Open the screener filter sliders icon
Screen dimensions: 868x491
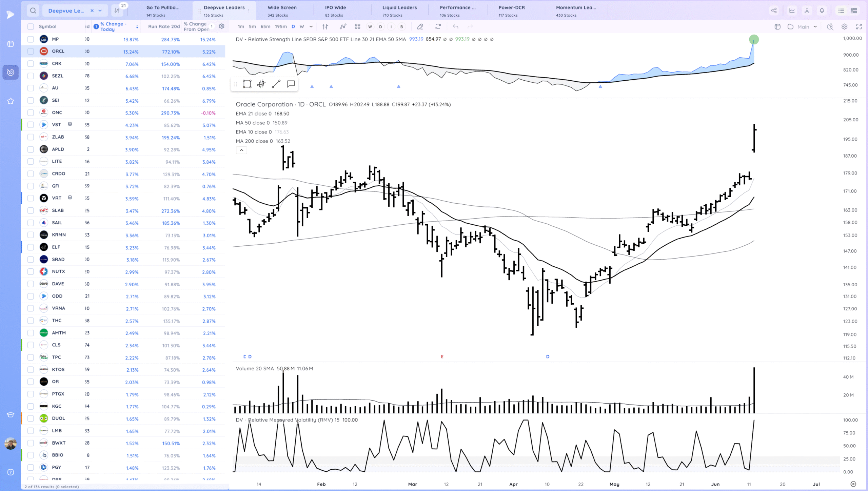(117, 11)
